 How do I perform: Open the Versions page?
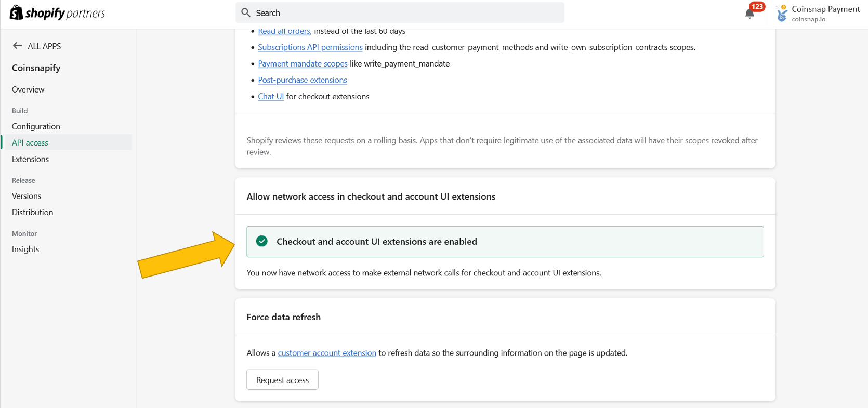27,196
